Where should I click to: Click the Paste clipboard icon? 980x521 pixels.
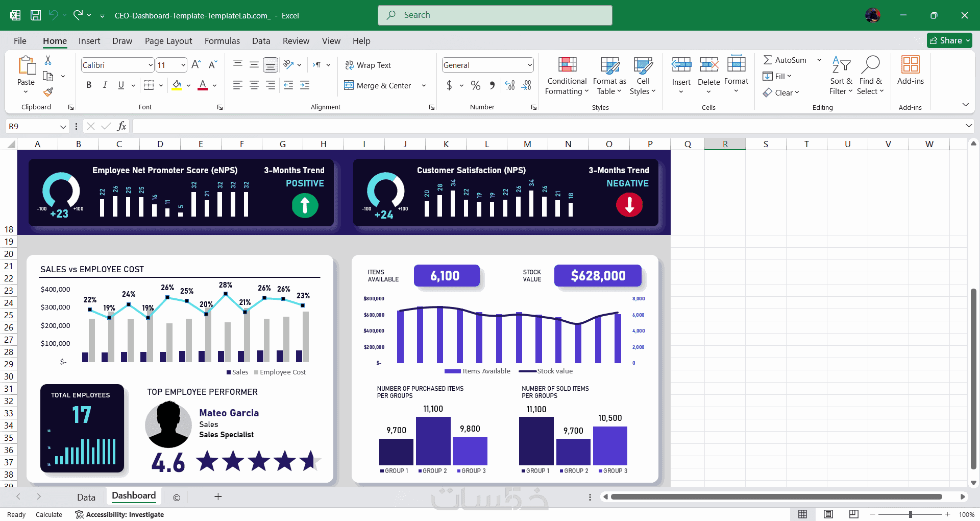pos(26,66)
